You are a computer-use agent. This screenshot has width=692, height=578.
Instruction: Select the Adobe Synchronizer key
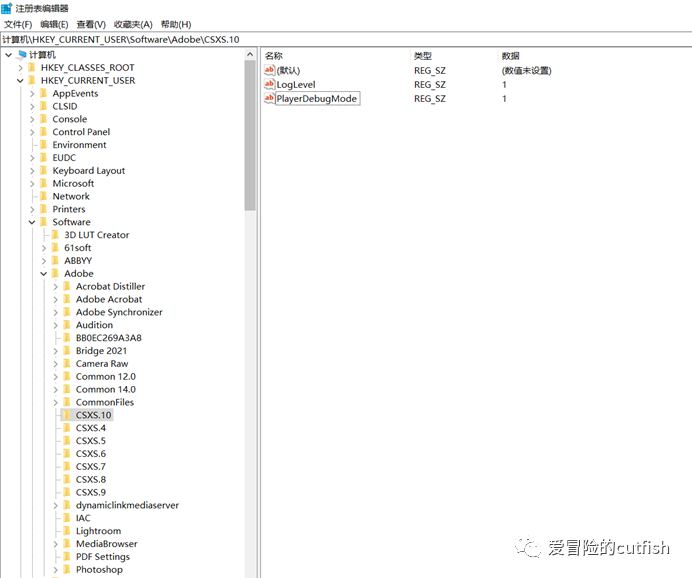tap(119, 312)
